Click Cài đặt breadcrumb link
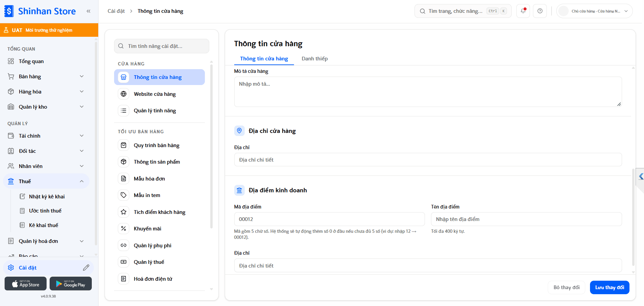644x306 pixels. coord(116,11)
